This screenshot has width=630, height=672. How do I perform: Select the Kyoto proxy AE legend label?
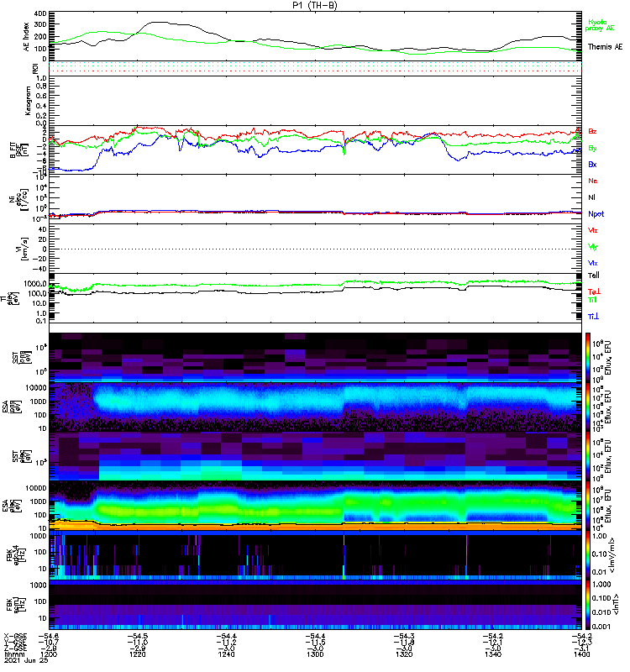tap(600, 25)
